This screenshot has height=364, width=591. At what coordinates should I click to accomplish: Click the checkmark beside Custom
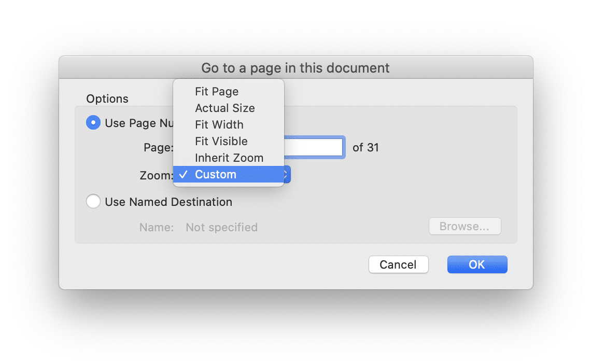[x=184, y=174]
